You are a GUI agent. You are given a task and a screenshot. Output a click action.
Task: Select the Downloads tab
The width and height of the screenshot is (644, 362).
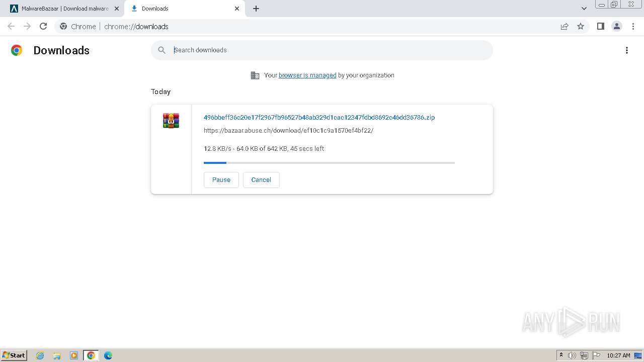[184, 9]
